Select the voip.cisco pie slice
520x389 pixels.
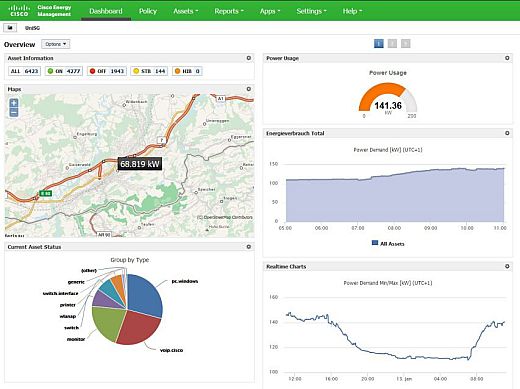(x=137, y=328)
